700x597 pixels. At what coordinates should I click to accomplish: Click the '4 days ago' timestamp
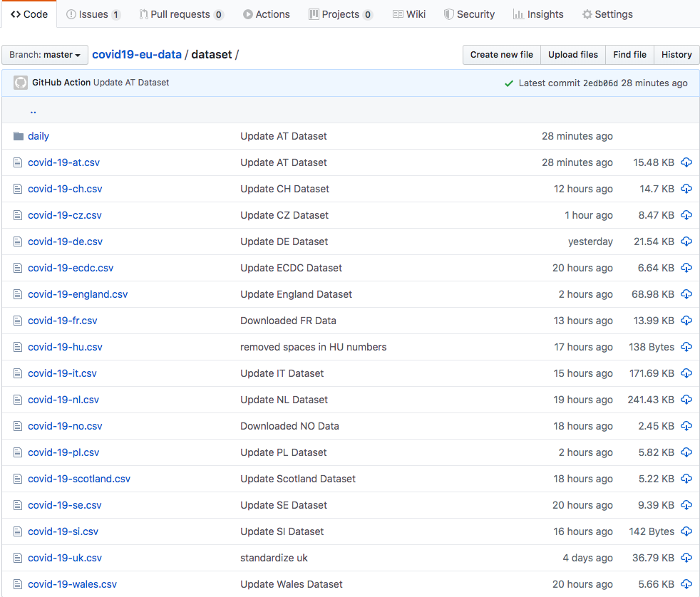tap(587, 557)
